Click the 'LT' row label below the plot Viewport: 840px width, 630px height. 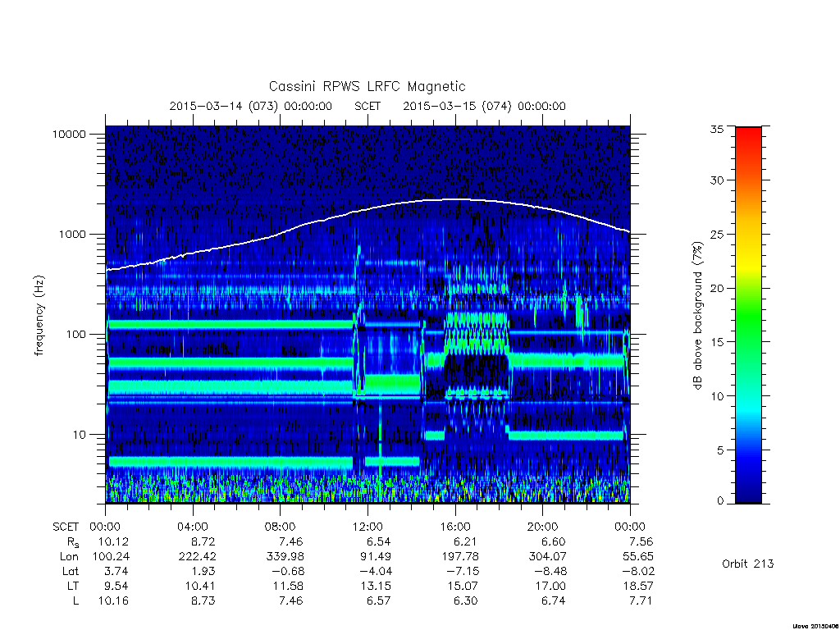point(73,586)
